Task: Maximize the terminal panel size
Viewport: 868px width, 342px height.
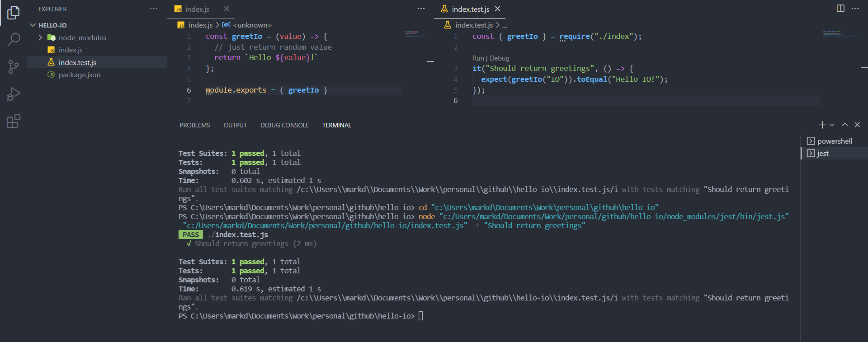Action: click(844, 125)
